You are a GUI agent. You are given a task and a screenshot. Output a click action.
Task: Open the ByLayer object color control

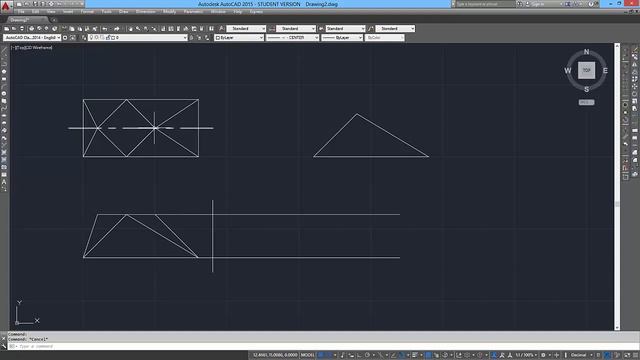239,38
